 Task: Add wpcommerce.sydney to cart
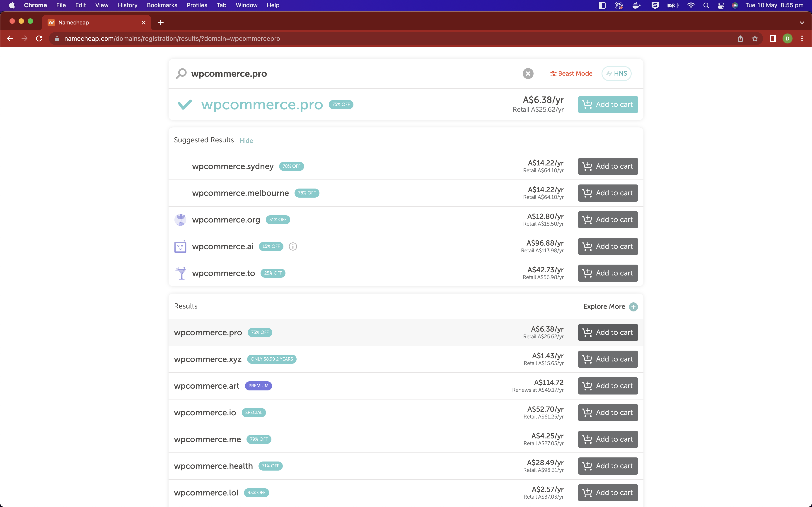click(x=608, y=166)
